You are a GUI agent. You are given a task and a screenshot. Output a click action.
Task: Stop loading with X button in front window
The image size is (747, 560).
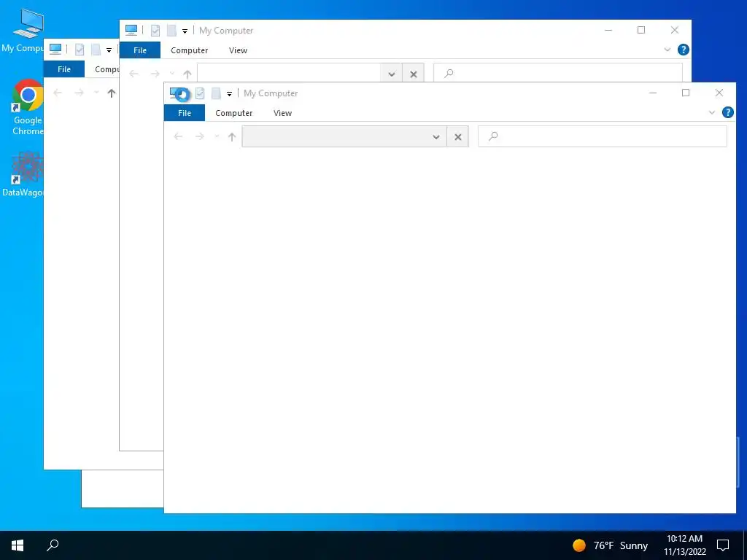[x=458, y=136]
